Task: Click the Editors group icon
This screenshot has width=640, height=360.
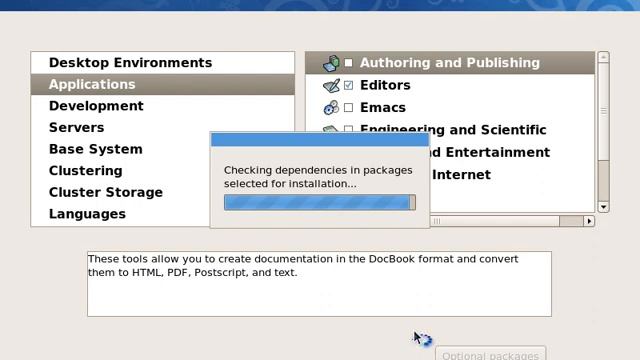Action: (331, 85)
